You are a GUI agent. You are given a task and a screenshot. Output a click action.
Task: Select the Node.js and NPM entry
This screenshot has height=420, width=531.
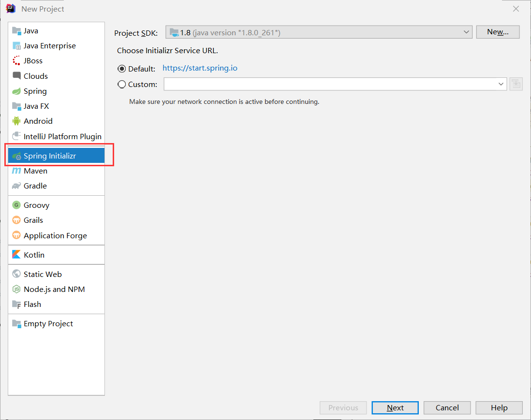pos(55,289)
